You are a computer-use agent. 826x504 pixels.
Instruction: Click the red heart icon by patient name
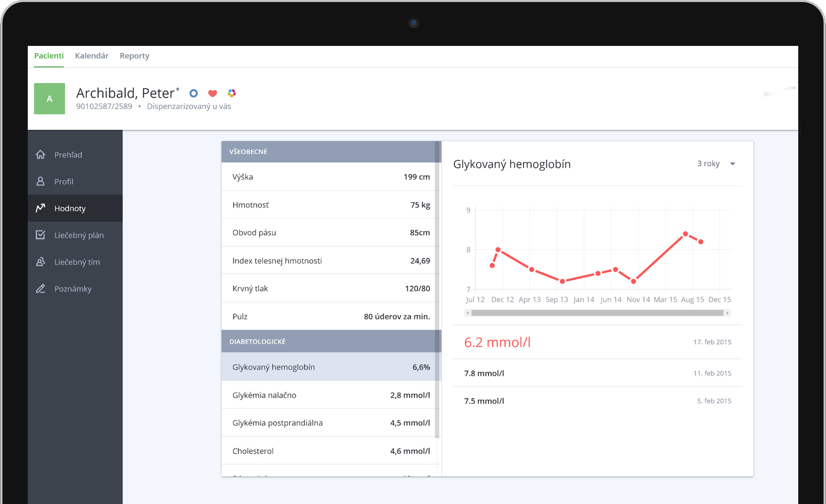click(212, 93)
